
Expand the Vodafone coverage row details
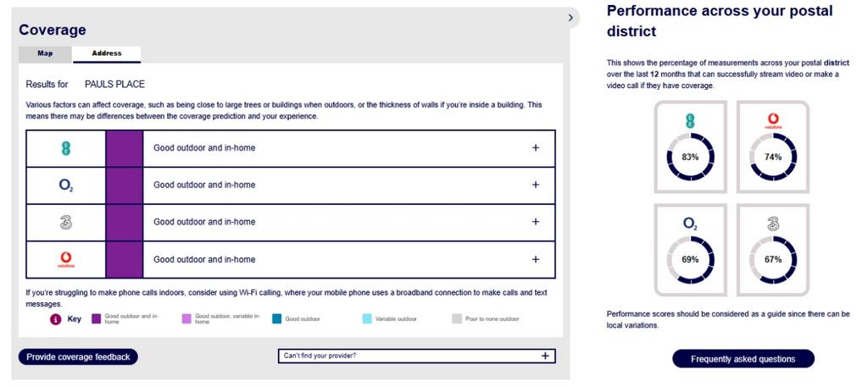pyautogui.click(x=536, y=259)
